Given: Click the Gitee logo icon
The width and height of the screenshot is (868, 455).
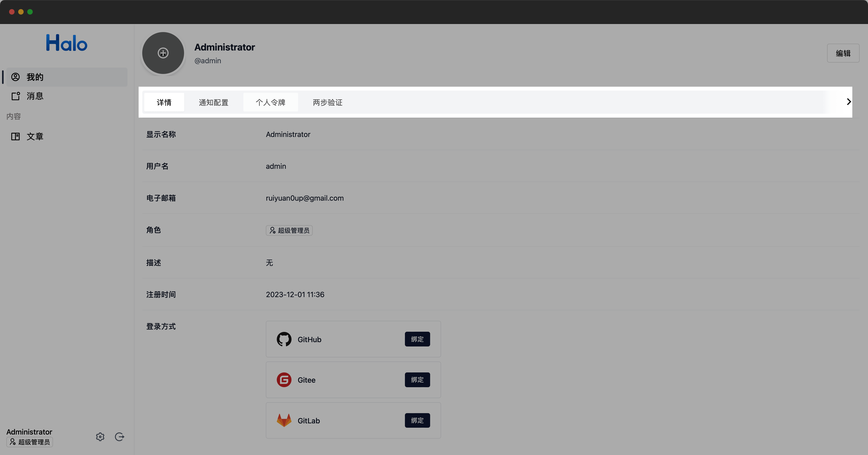Looking at the screenshot, I should [284, 380].
